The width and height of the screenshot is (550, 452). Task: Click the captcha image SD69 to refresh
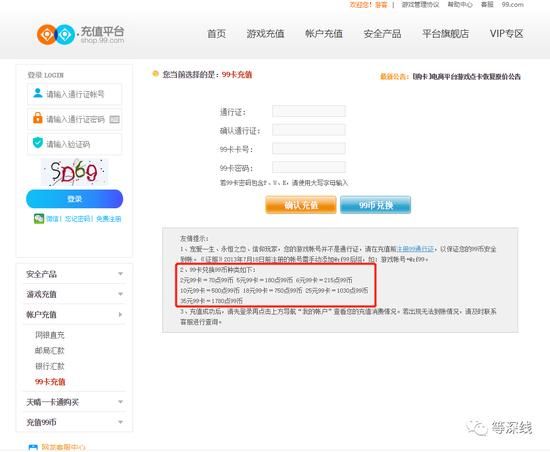75,172
